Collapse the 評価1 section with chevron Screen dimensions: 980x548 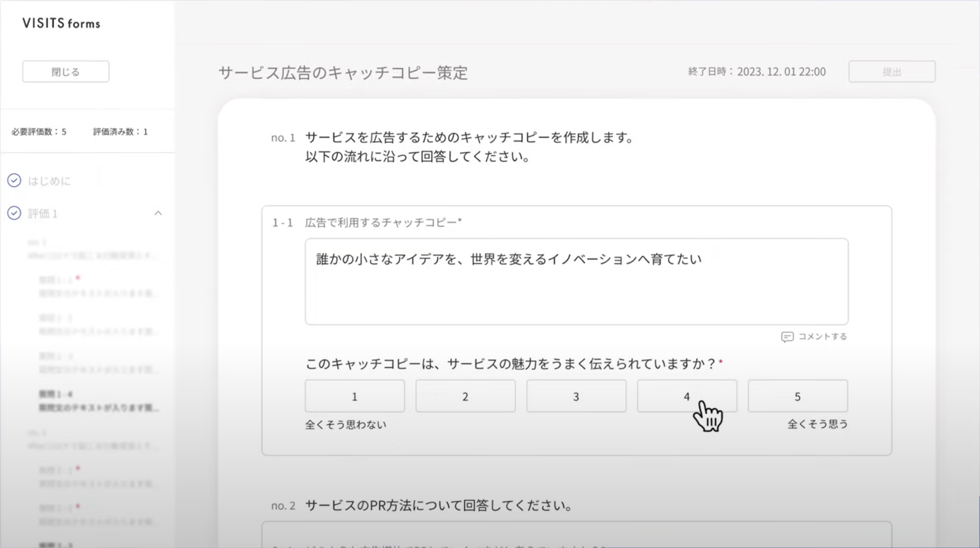[x=158, y=213]
